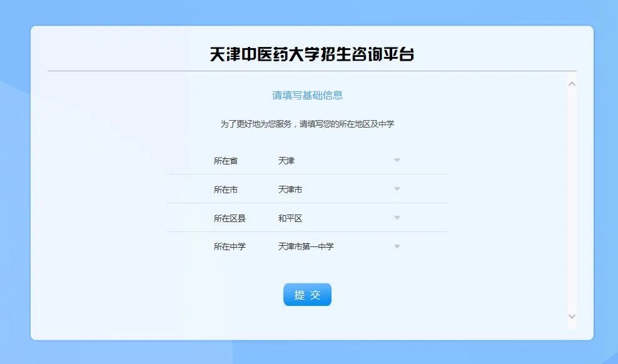Click the 所在区县 dropdown arrow
The height and width of the screenshot is (364, 618).
(x=397, y=218)
